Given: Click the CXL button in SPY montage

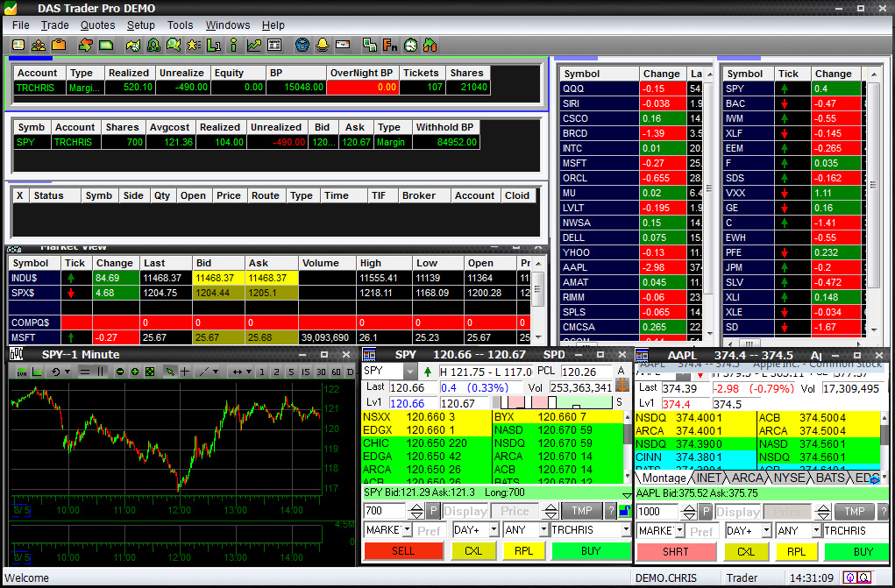Looking at the screenshot, I should [473, 551].
